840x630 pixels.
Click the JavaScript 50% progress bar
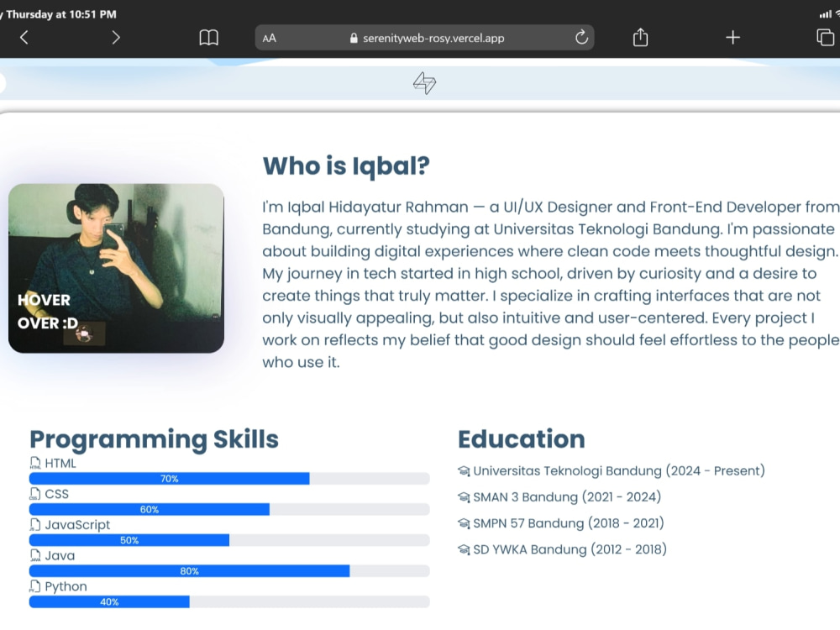tap(229, 540)
